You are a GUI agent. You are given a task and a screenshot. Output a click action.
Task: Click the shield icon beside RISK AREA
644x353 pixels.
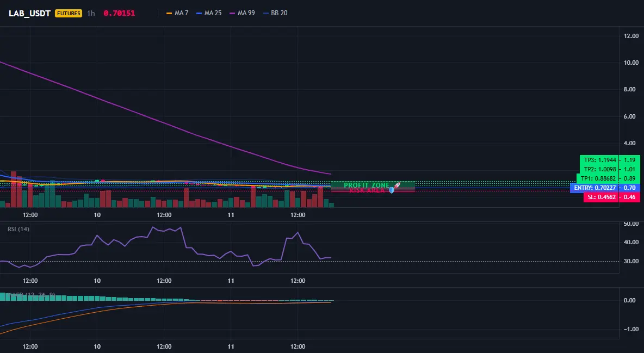pyautogui.click(x=392, y=190)
